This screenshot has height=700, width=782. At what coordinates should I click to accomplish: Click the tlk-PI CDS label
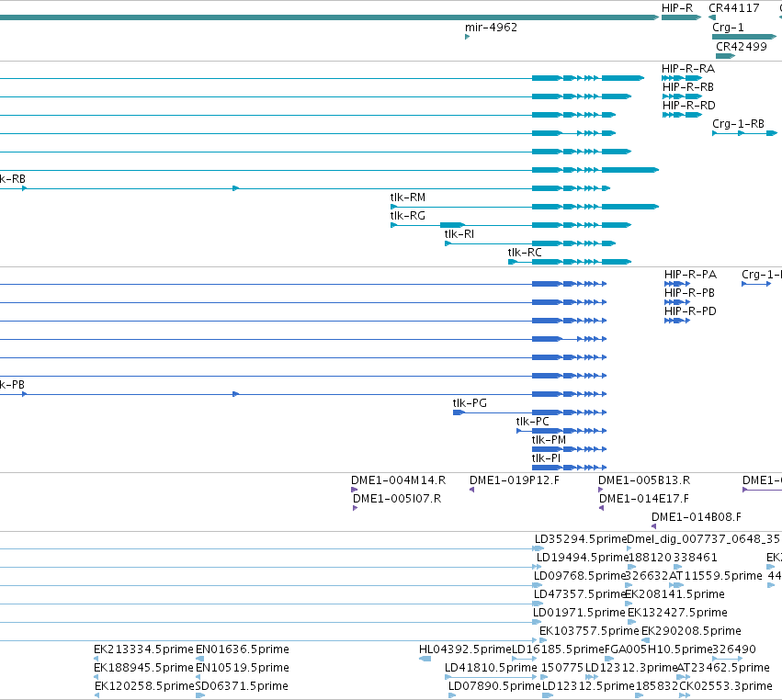(x=546, y=458)
